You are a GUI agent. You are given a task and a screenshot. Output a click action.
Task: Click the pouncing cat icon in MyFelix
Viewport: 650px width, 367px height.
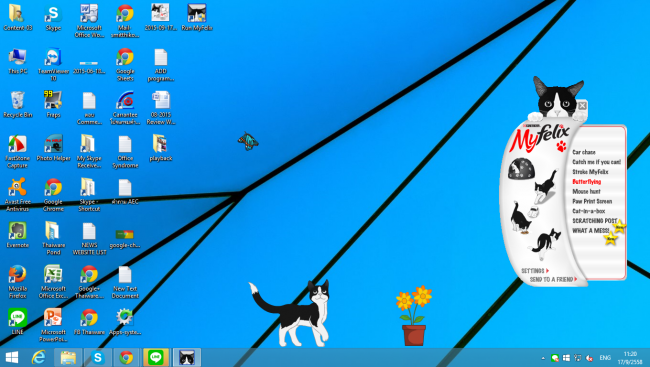[546, 186]
